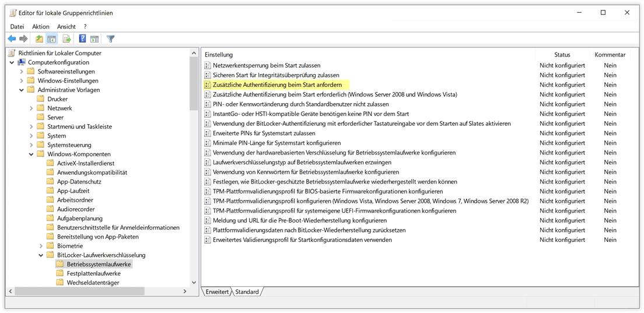Click policy icon of Laufwerkverschlüsselungstyp auf Betriebssystemlaufwerken erzwingen
The width and height of the screenshot is (644, 313).
coord(208,162)
